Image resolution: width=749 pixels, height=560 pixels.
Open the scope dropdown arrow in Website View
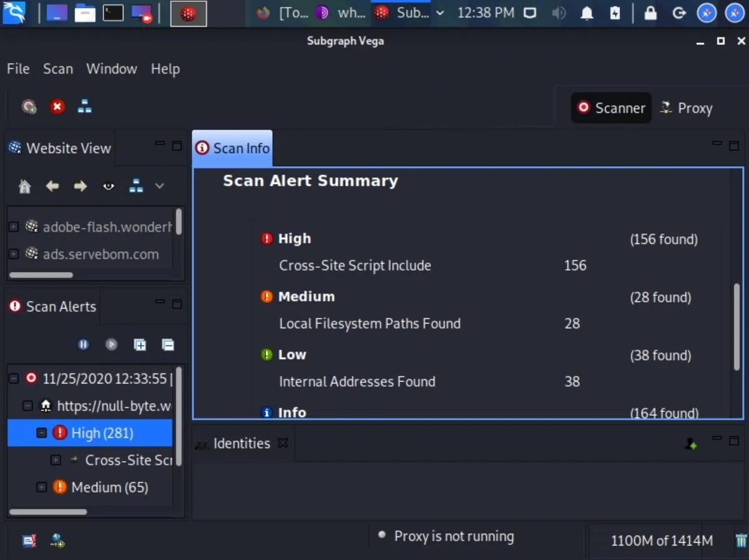[x=159, y=186]
